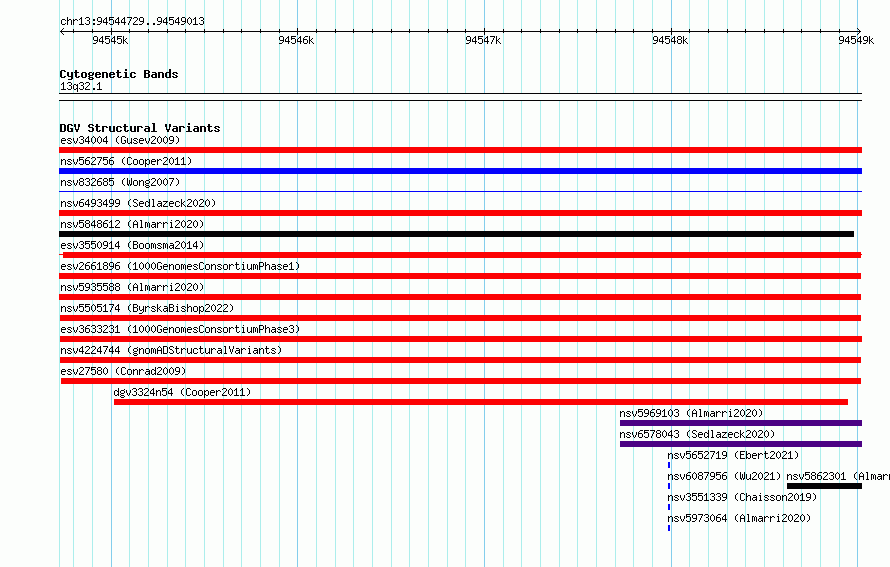Screen dimensions: 890x567
Task: Select the black nsv5848612 variant bar
Action: coord(456,234)
